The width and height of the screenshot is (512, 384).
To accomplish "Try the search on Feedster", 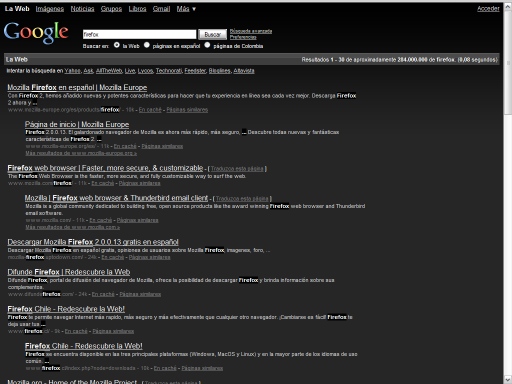I will coord(195,71).
